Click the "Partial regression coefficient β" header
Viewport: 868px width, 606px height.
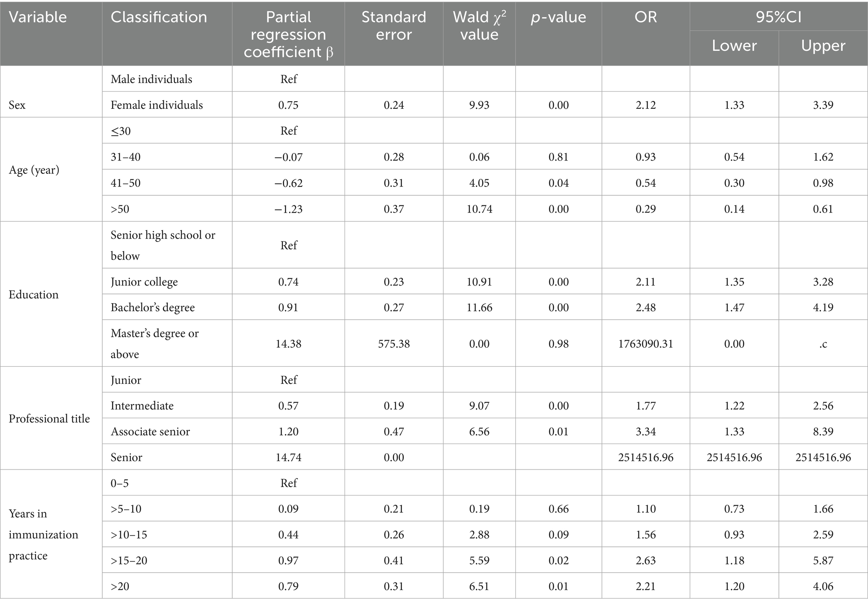(288, 34)
